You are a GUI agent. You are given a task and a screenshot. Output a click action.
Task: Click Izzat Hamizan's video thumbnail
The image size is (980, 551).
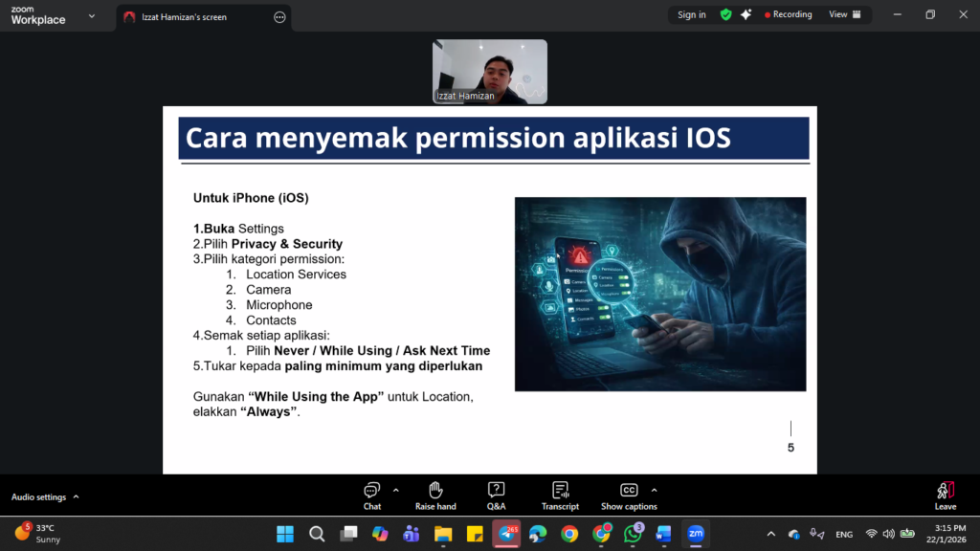pos(490,71)
